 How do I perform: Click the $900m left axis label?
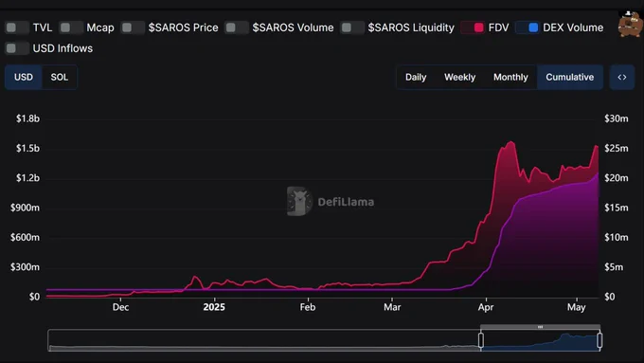coord(25,208)
